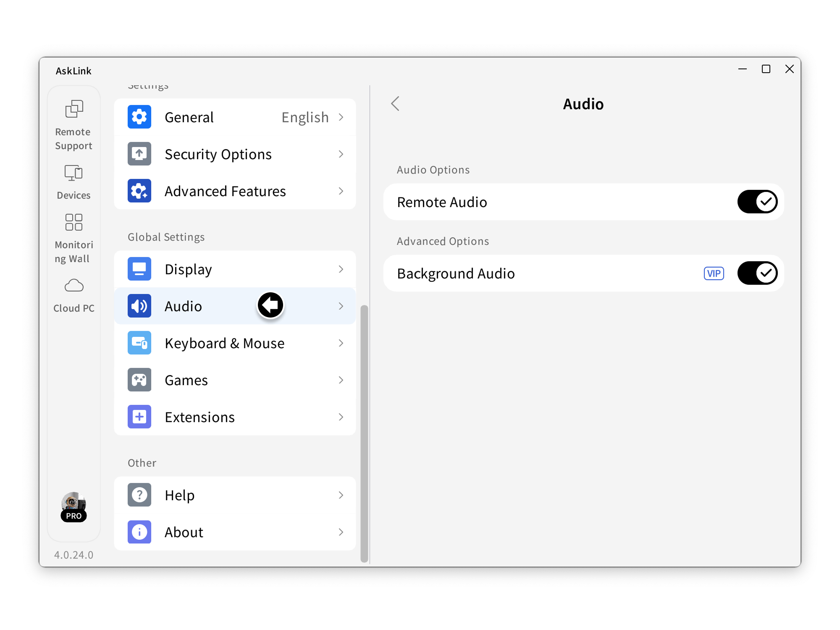Turn off Background Audio switch
840x630 pixels.
click(x=757, y=273)
